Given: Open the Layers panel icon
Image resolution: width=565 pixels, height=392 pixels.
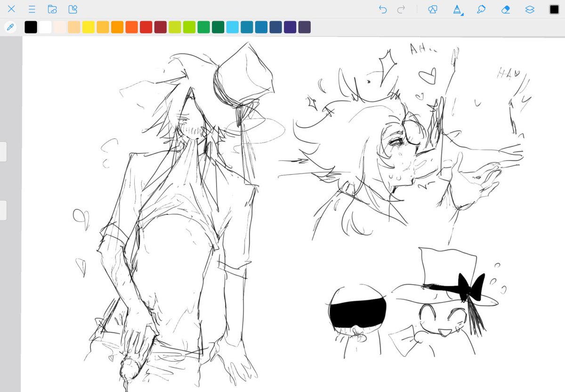Looking at the screenshot, I should (x=530, y=9).
